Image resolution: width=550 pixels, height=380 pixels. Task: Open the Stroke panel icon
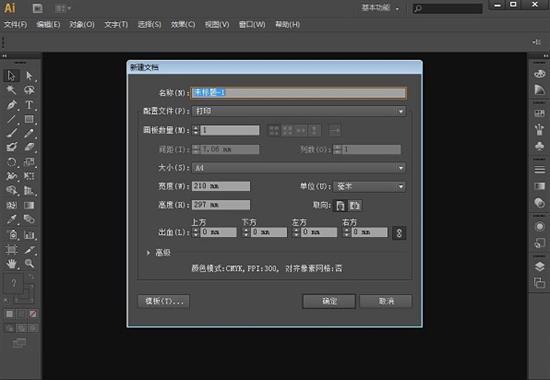tap(539, 170)
